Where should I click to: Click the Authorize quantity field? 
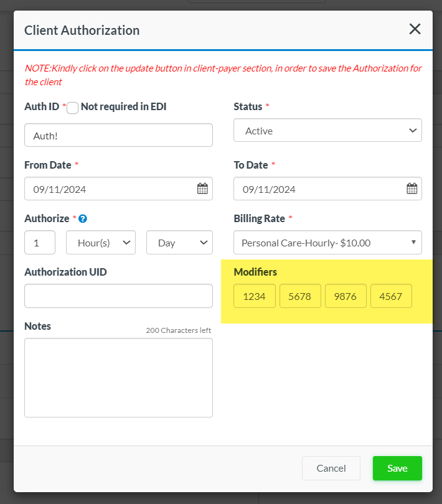click(x=40, y=243)
